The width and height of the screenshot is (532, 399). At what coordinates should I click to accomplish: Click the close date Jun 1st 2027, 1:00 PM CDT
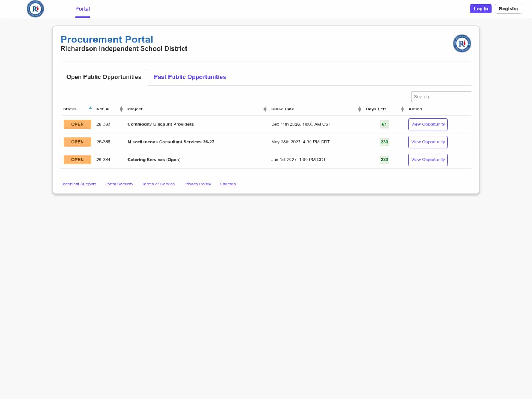click(x=299, y=160)
